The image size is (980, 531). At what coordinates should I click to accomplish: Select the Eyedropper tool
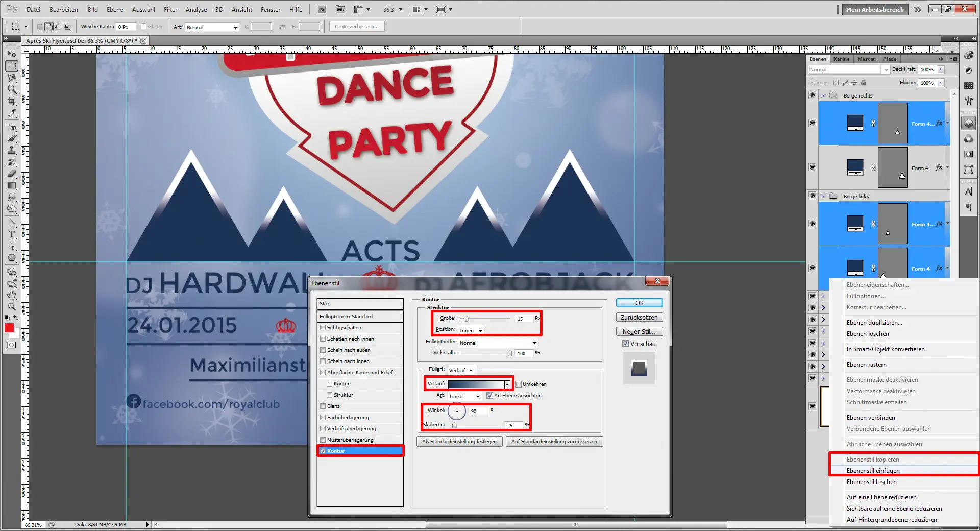click(12, 113)
